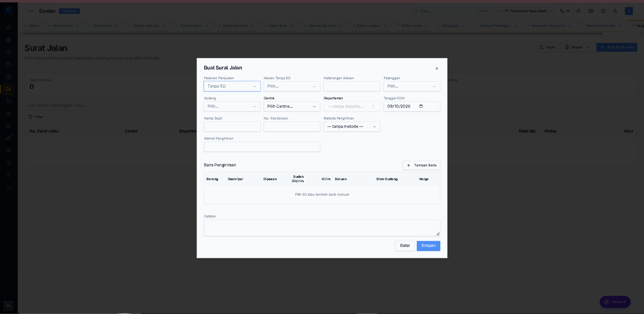Switch to the Transfer Bank tab

coord(191,26)
